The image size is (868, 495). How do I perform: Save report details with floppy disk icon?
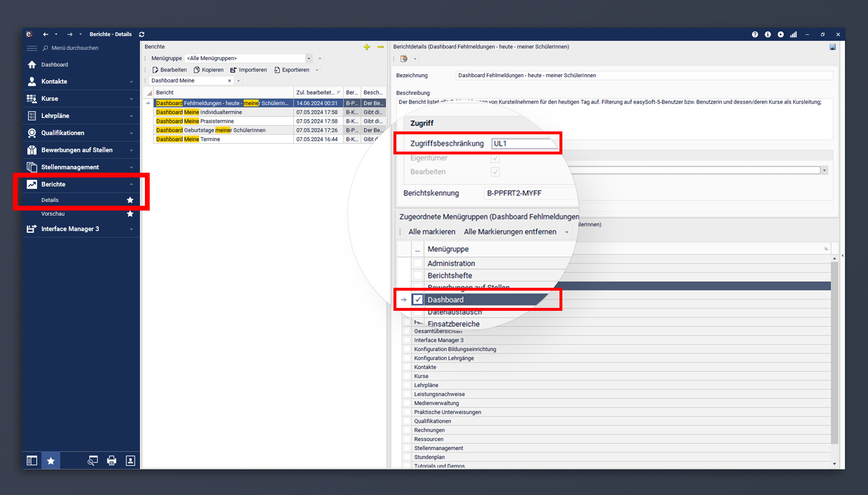click(x=832, y=47)
